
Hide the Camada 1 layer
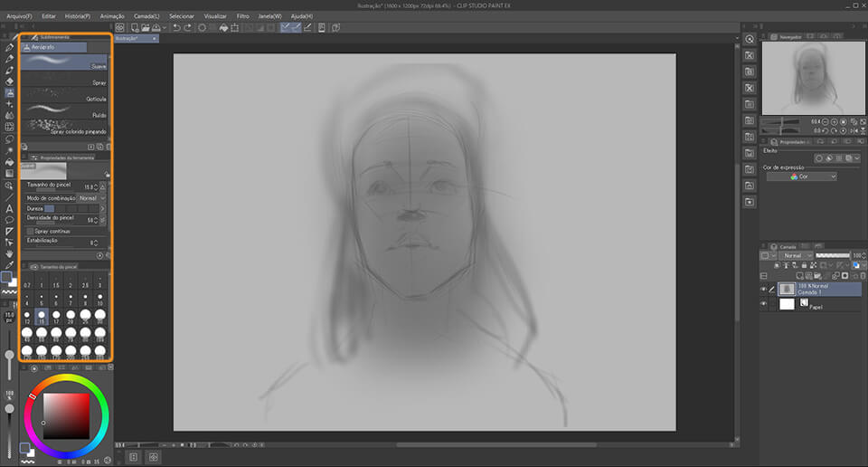[x=763, y=289]
